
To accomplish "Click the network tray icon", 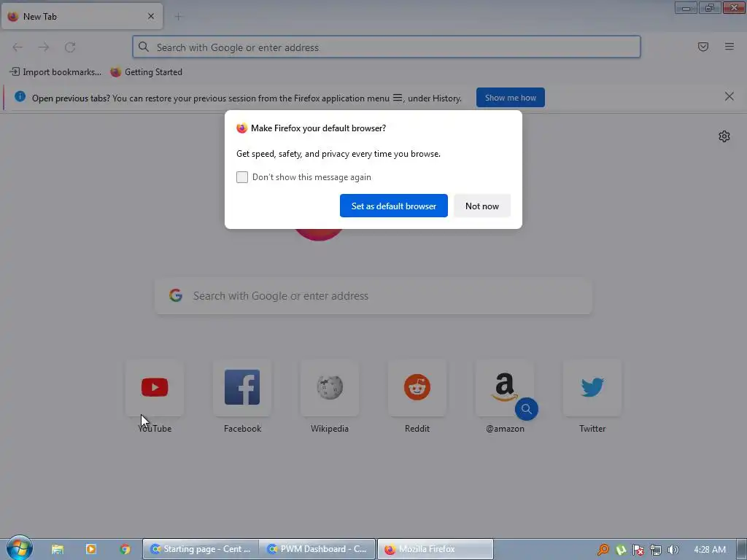I will (656, 550).
